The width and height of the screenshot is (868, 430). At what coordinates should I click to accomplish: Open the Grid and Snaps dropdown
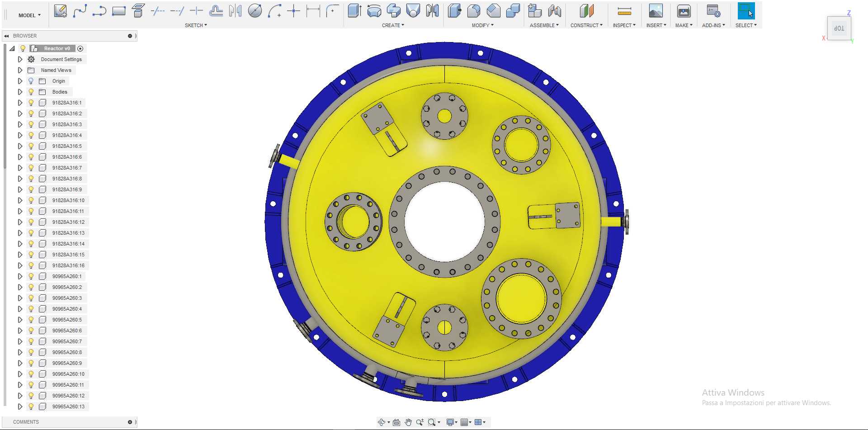tap(466, 422)
